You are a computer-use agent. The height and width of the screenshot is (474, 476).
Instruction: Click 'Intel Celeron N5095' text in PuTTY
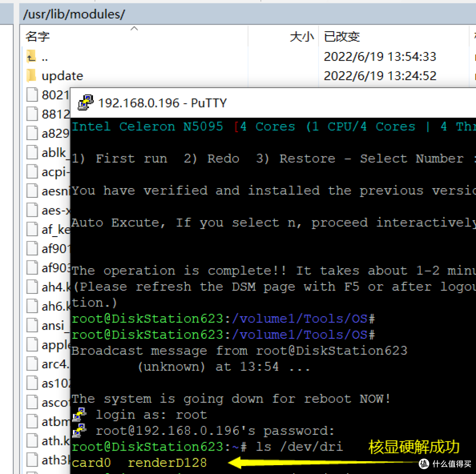148,126
